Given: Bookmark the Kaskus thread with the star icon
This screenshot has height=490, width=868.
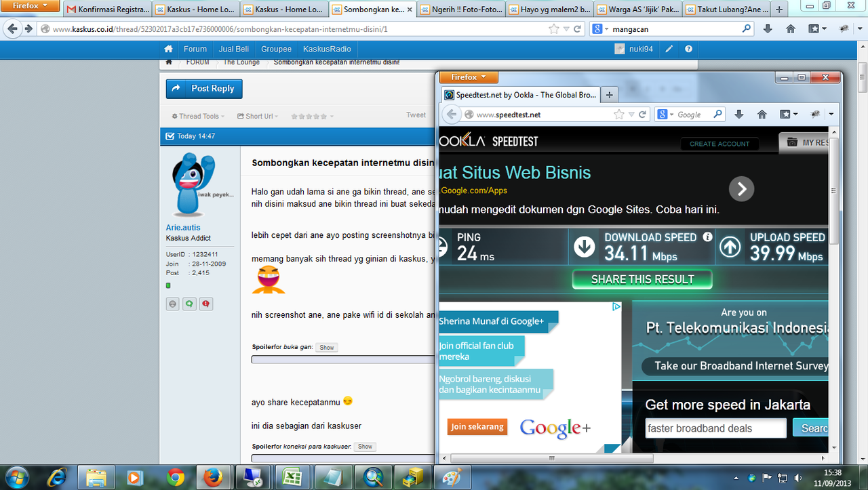Looking at the screenshot, I should point(554,29).
